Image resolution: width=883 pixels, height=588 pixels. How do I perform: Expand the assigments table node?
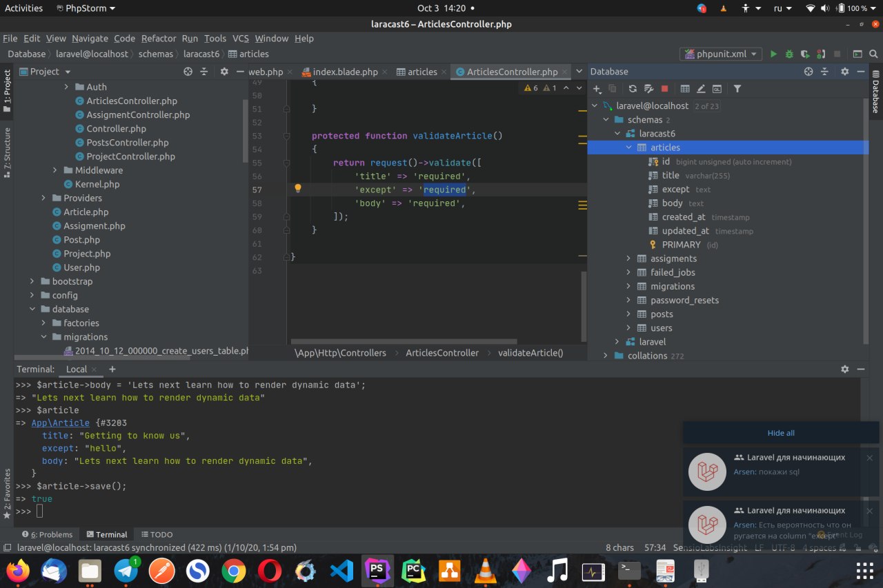click(x=628, y=258)
